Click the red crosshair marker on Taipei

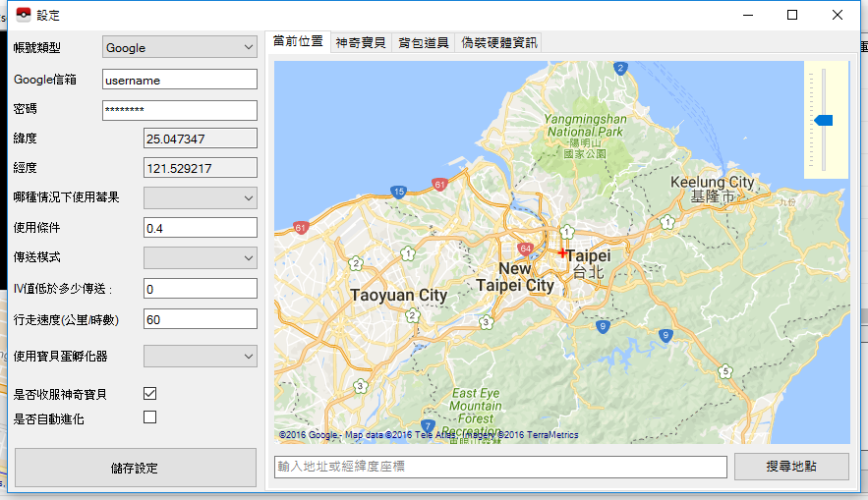[x=561, y=253]
